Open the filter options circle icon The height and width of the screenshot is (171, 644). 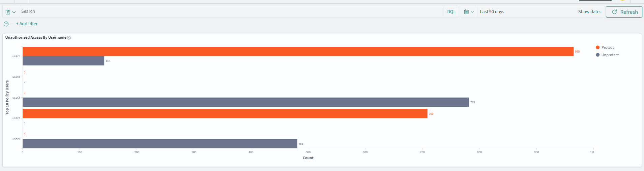click(6, 24)
